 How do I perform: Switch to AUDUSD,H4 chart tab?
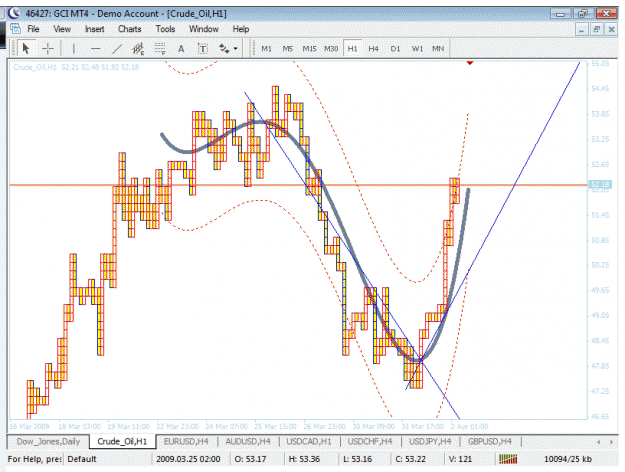click(248, 442)
